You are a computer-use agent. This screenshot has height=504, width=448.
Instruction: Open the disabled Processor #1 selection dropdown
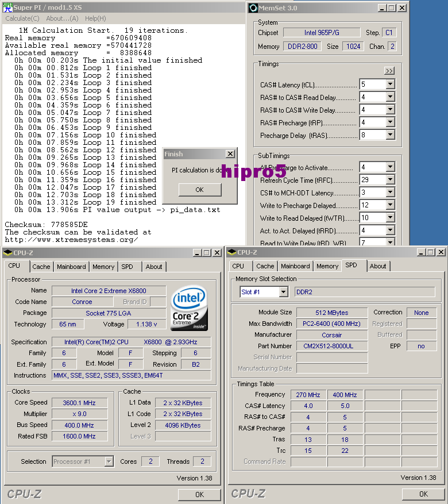point(109,461)
